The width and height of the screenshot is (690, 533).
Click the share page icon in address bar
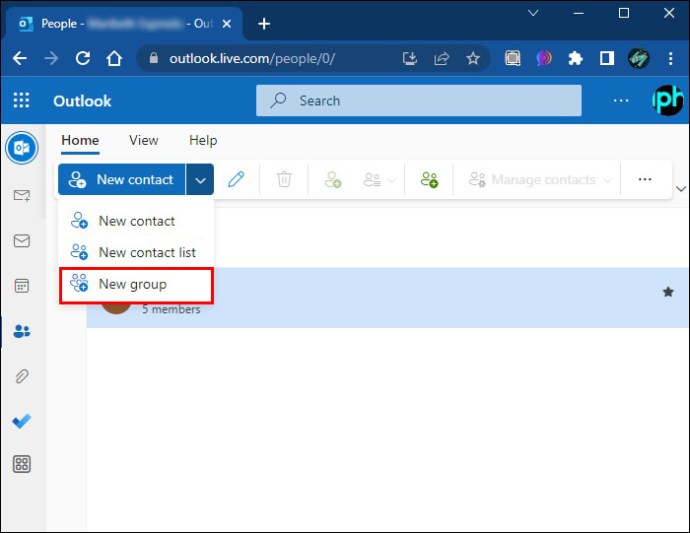(441, 58)
